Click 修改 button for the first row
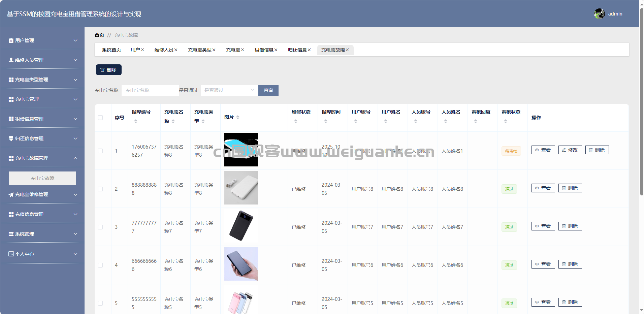Image resolution: width=644 pixels, height=314 pixels. [570, 150]
